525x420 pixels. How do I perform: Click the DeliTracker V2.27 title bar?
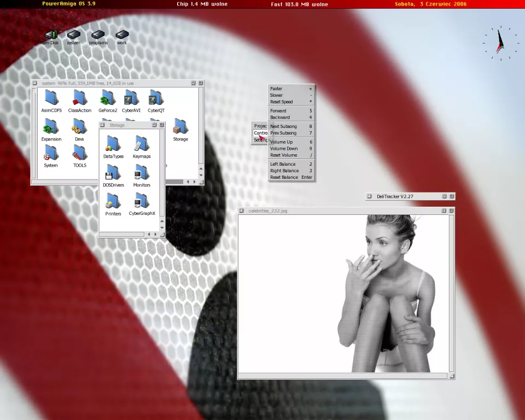click(405, 196)
